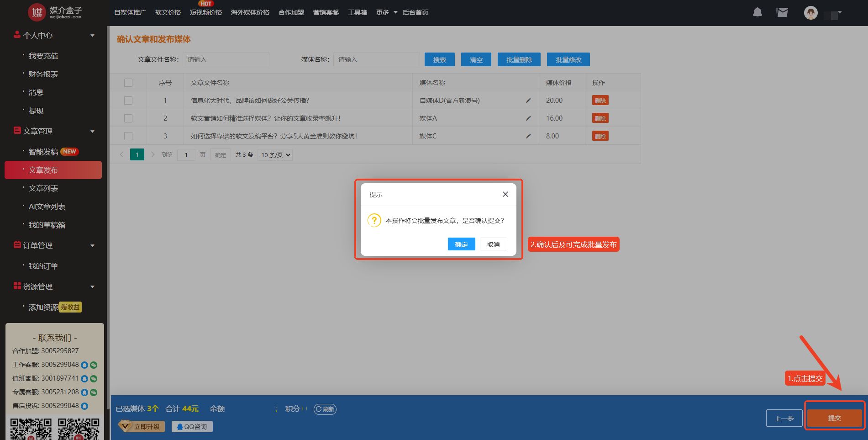Click the user avatar icon

[x=810, y=13]
